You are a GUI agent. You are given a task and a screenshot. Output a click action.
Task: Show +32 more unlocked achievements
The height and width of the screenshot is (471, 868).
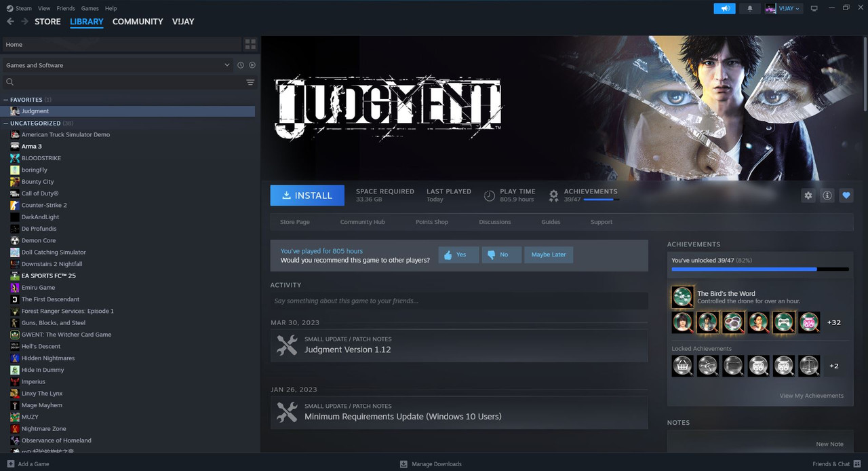pyautogui.click(x=834, y=323)
